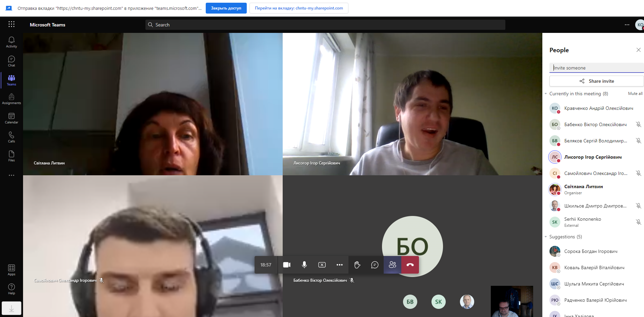644x317 pixels.
Task: Click the Share invite button
Action: (597, 81)
